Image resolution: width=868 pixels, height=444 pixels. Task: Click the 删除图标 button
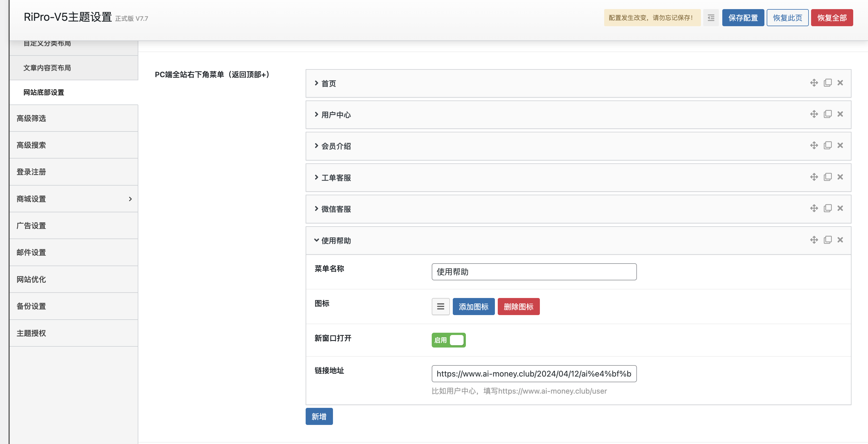click(x=519, y=307)
